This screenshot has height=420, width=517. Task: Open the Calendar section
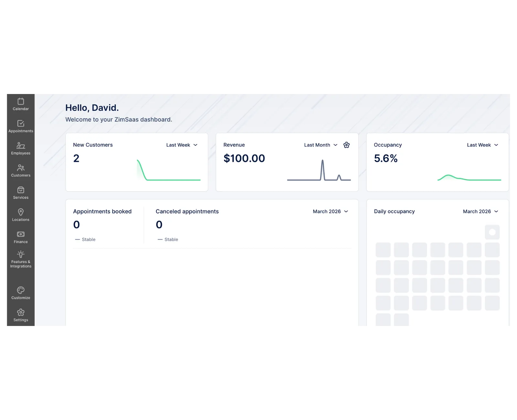tap(20, 104)
